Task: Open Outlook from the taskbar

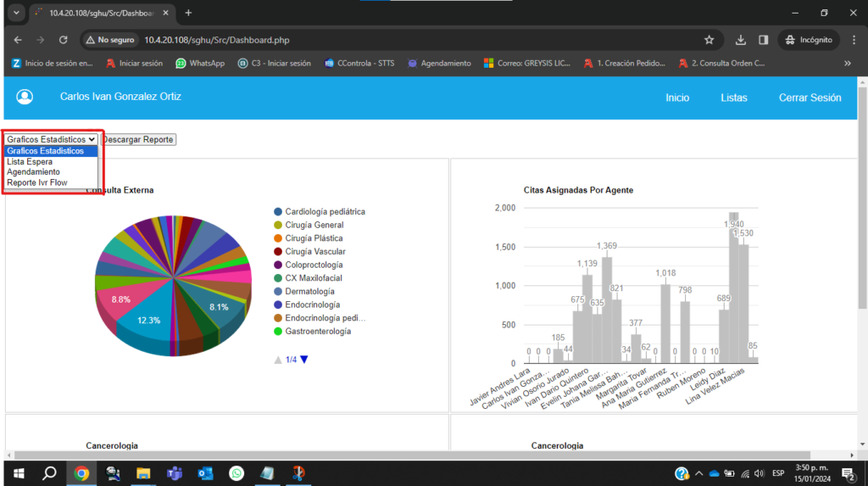Action: (x=205, y=473)
